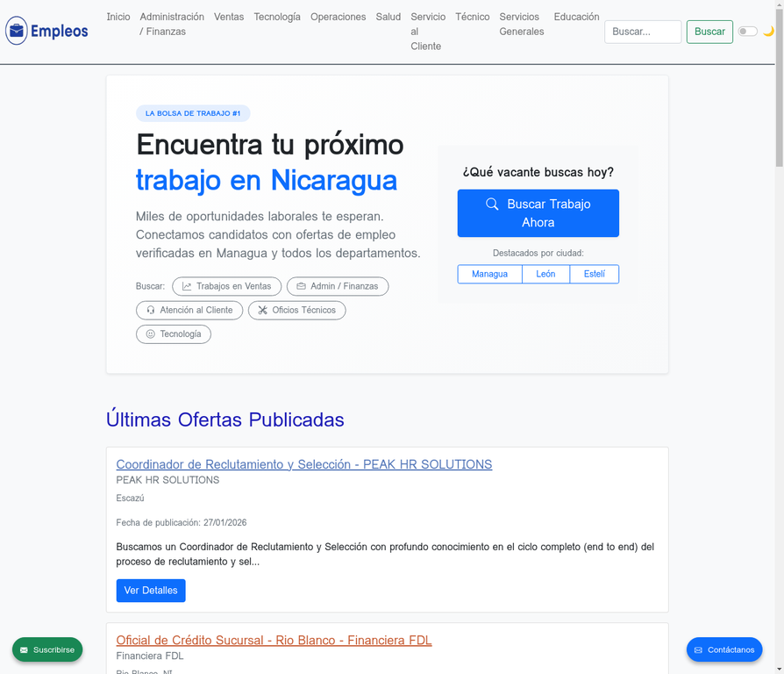
Task: Open the Tecnología category in navbar
Action: click(x=277, y=17)
